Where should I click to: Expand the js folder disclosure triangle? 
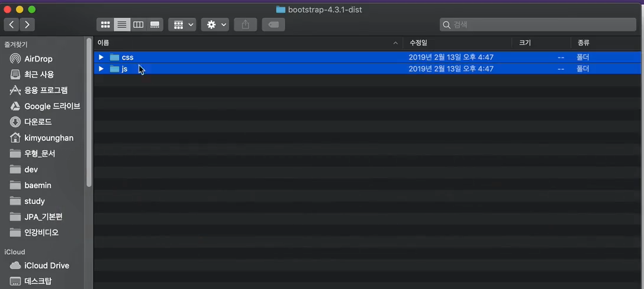click(x=101, y=69)
